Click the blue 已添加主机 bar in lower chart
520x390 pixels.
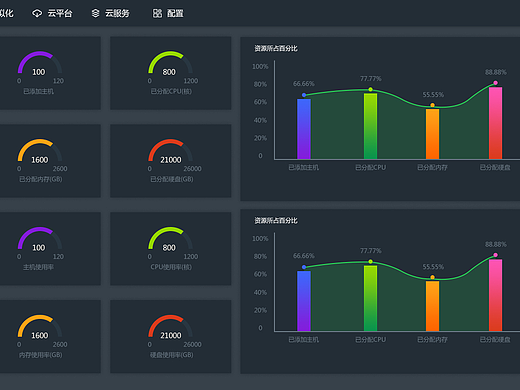[x=304, y=301]
